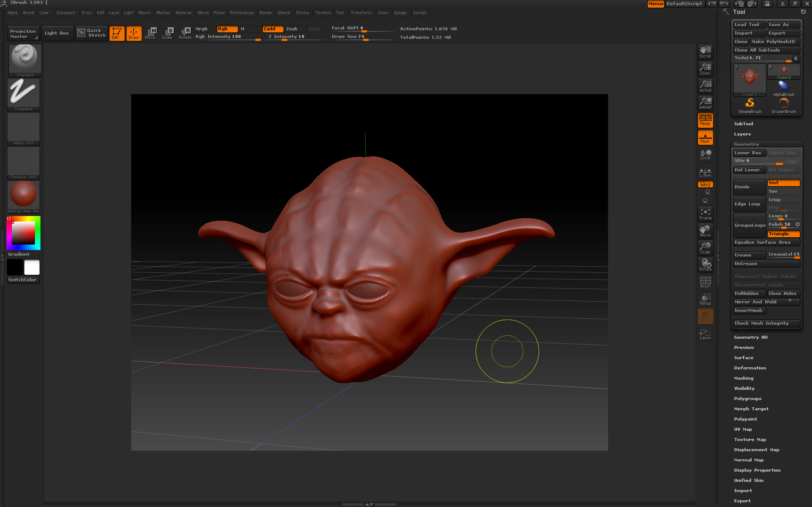Click the Divide button
Image resolution: width=812 pixels, height=507 pixels.
point(749,187)
